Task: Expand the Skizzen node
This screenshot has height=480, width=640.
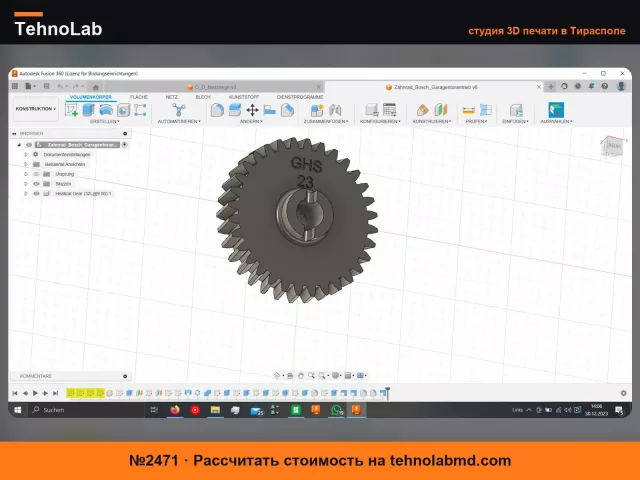Action: [26, 184]
